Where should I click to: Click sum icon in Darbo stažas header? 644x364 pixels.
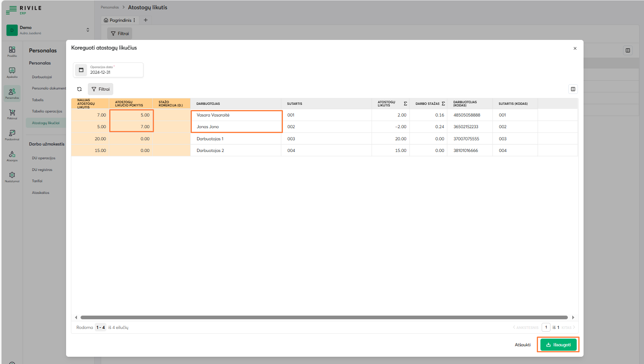click(x=443, y=104)
